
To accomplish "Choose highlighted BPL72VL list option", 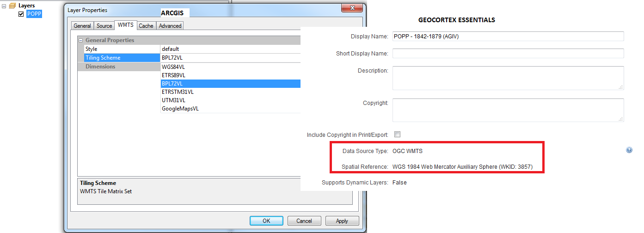I will (230, 84).
